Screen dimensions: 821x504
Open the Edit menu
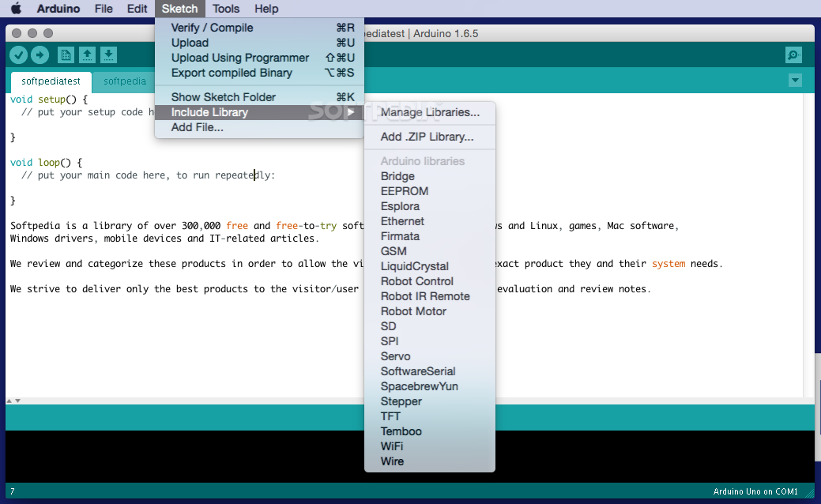137,9
